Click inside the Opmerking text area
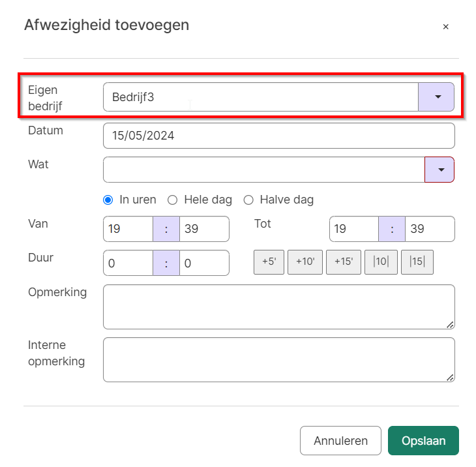This screenshot has width=476, height=467. pyautogui.click(x=278, y=307)
